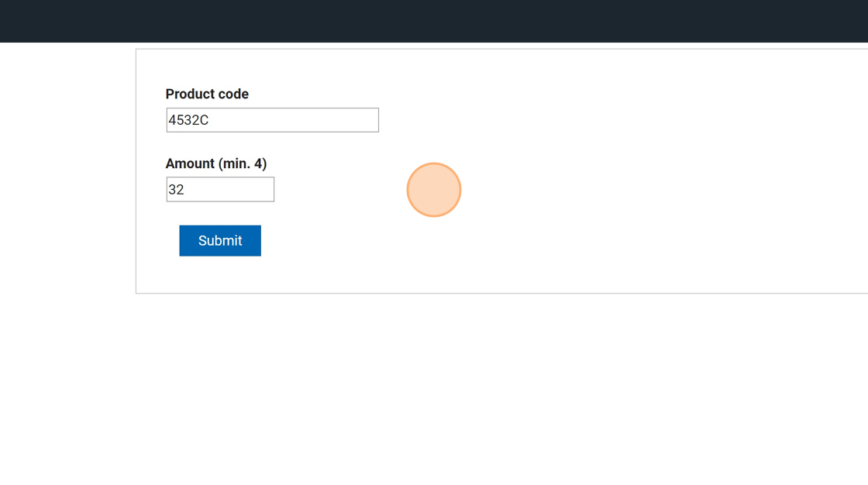Image resolution: width=868 pixels, height=485 pixels.
Task: Focus the Product code input field
Action: tap(272, 120)
